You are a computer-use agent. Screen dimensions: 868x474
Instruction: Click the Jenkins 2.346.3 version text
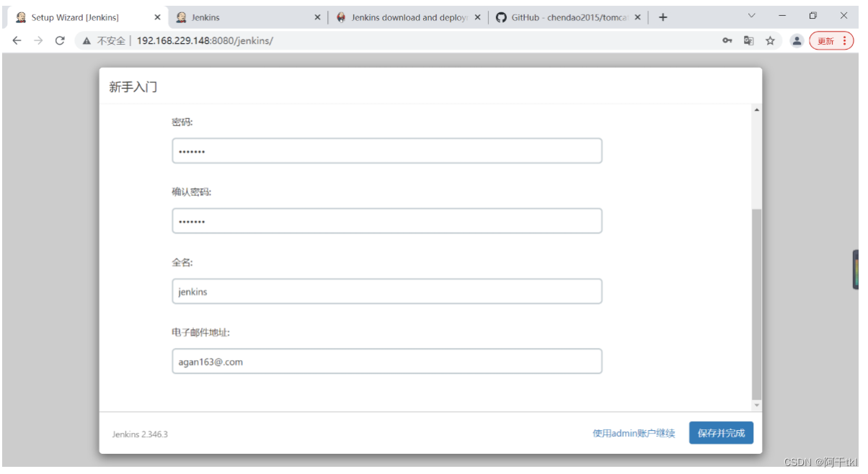(x=140, y=434)
